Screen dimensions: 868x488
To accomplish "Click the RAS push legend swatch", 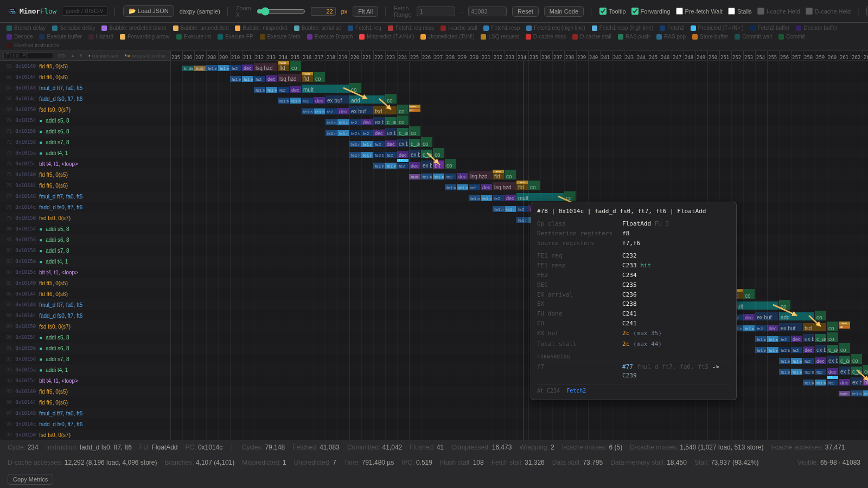I will click(x=621, y=37).
